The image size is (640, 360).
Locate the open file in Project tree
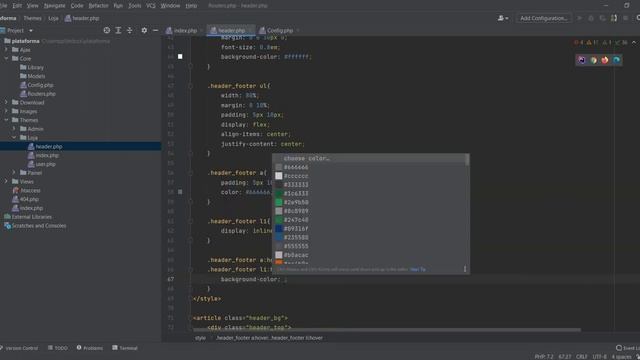[107, 30]
